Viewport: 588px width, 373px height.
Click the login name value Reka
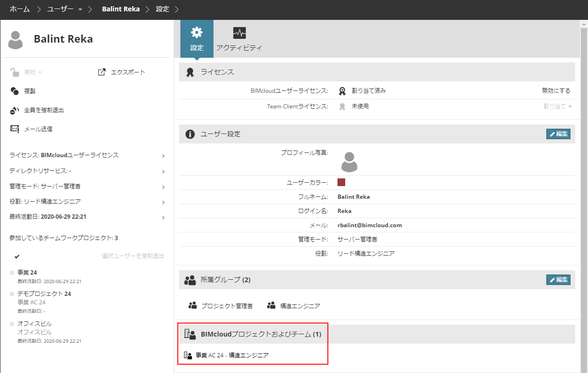345,211
